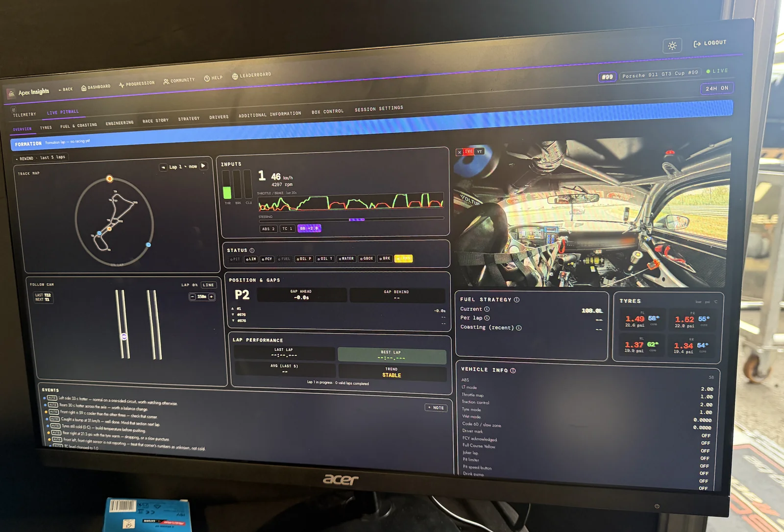784x532 pixels.
Task: Click the OIL T status indicator
Action: pos(325,259)
